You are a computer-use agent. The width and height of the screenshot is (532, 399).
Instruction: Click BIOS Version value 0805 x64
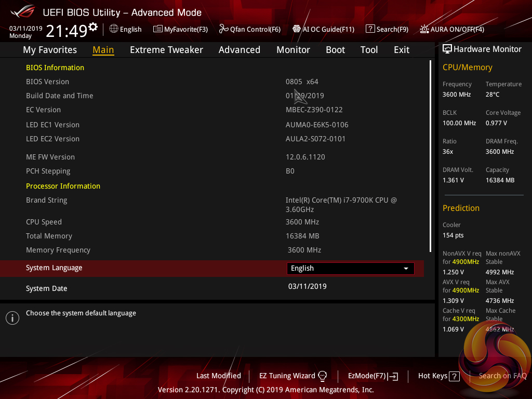(x=302, y=82)
